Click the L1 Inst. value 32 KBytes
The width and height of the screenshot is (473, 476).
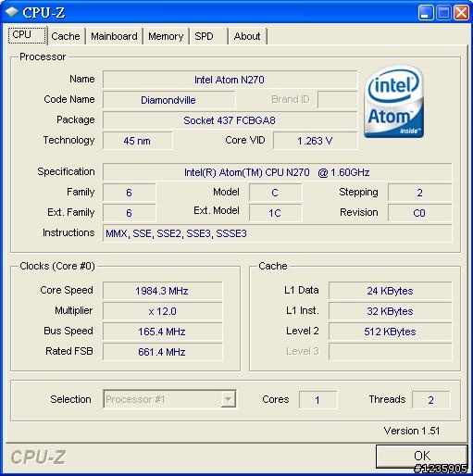tap(390, 311)
